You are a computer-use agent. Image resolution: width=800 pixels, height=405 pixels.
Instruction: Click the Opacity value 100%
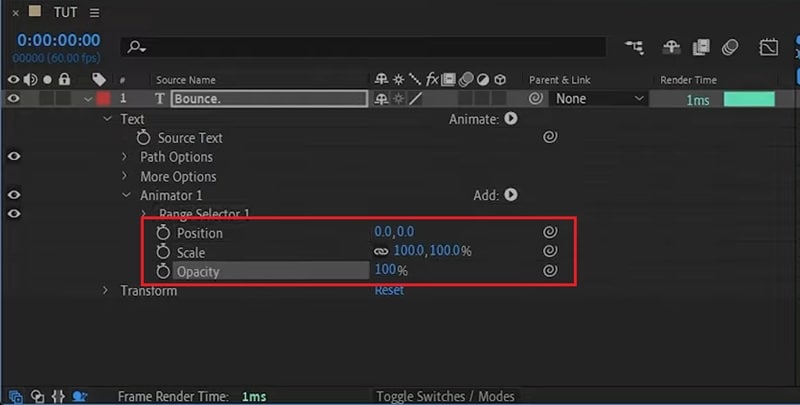coord(391,270)
